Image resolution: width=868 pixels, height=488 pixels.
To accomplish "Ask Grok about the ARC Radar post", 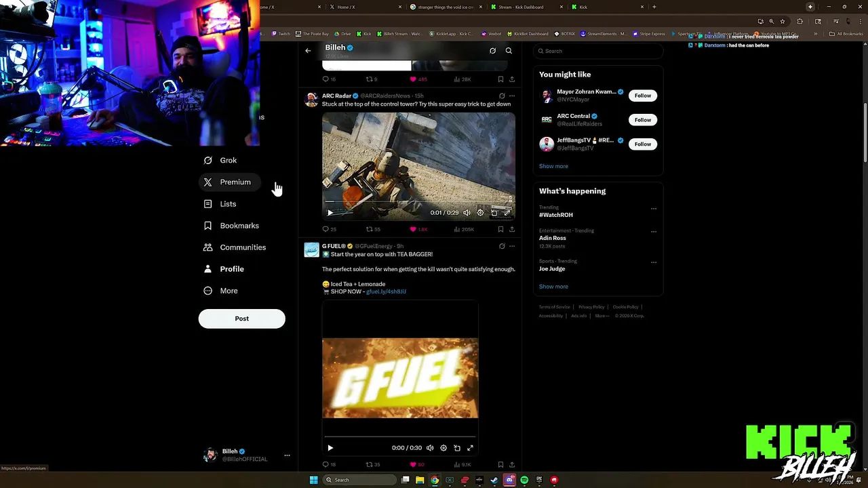I will pyautogui.click(x=502, y=96).
